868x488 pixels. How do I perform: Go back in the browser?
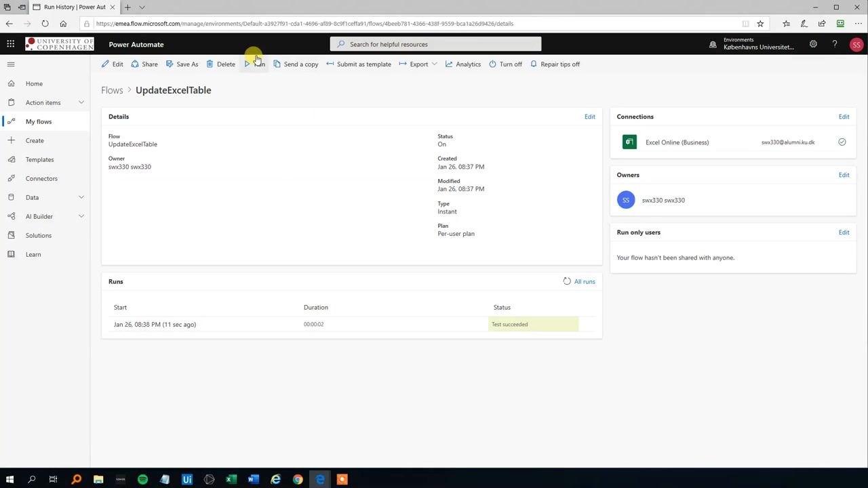pyautogui.click(x=9, y=24)
